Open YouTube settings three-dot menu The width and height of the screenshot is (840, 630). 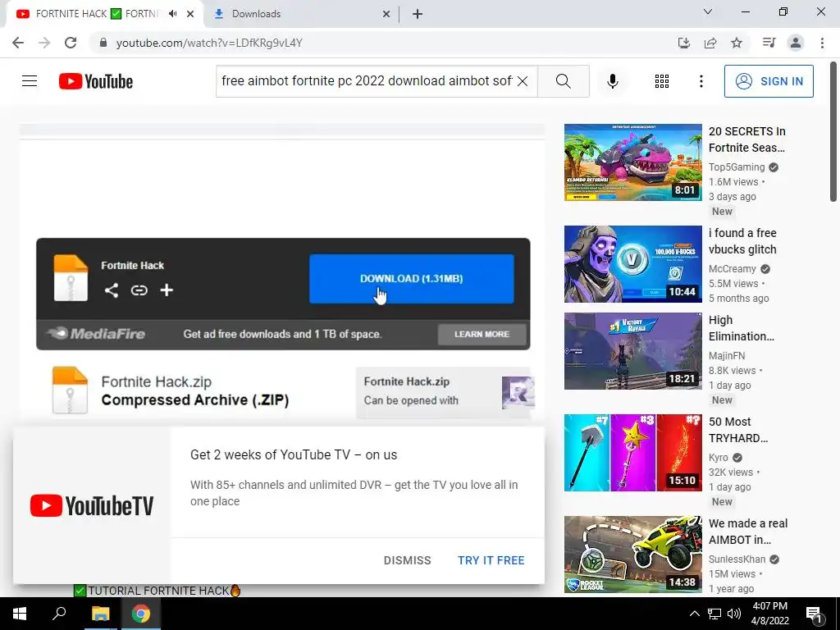[x=701, y=81]
